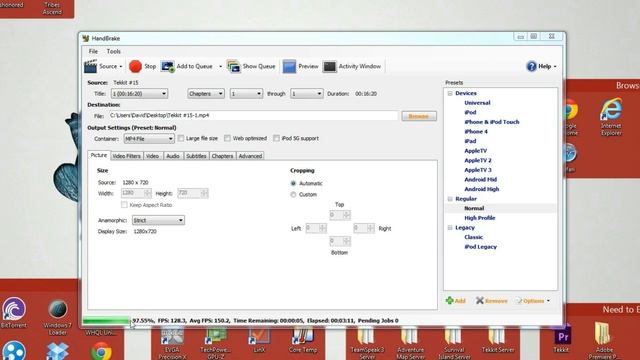Open the end chapter dropdown after through
This screenshot has width=640, height=360.
306,94
